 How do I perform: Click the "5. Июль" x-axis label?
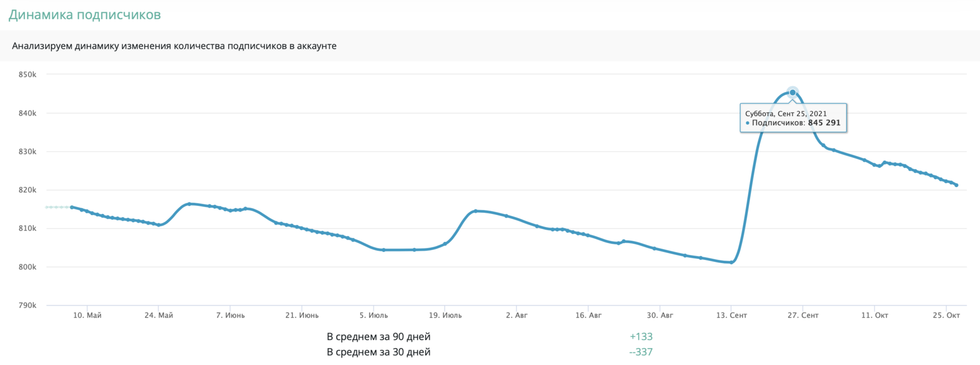tap(374, 315)
